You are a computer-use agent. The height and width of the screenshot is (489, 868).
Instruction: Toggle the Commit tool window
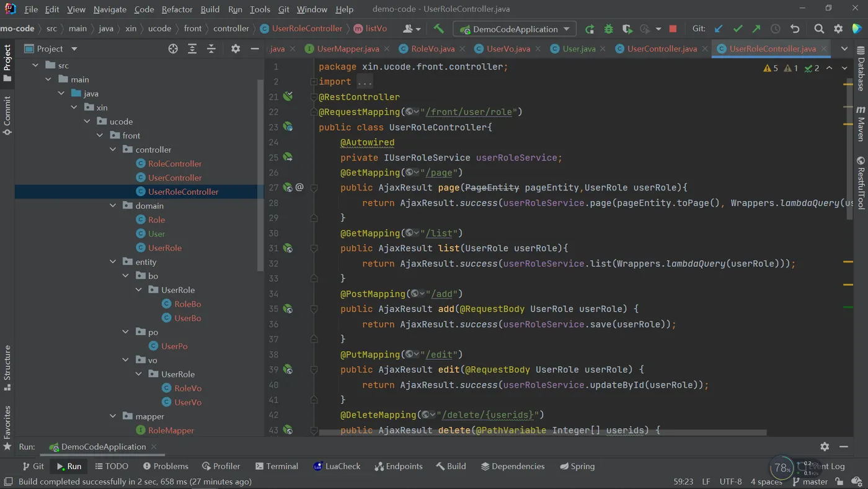pos(7,115)
